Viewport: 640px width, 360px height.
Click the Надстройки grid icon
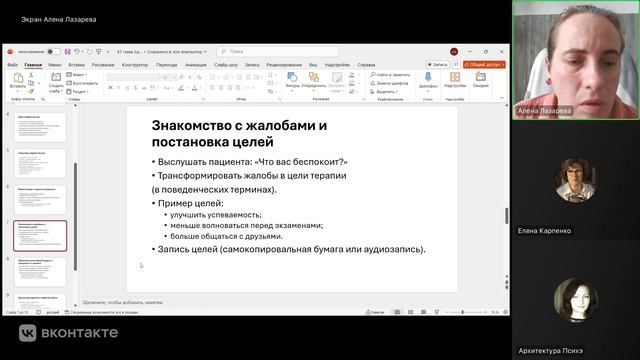click(x=455, y=77)
